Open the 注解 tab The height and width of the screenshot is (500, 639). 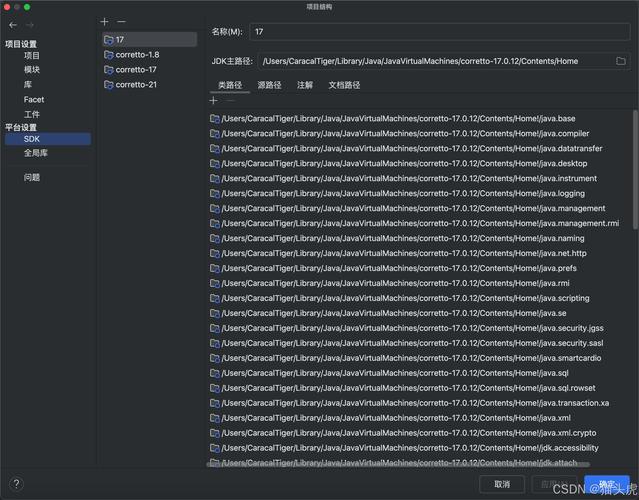(305, 86)
